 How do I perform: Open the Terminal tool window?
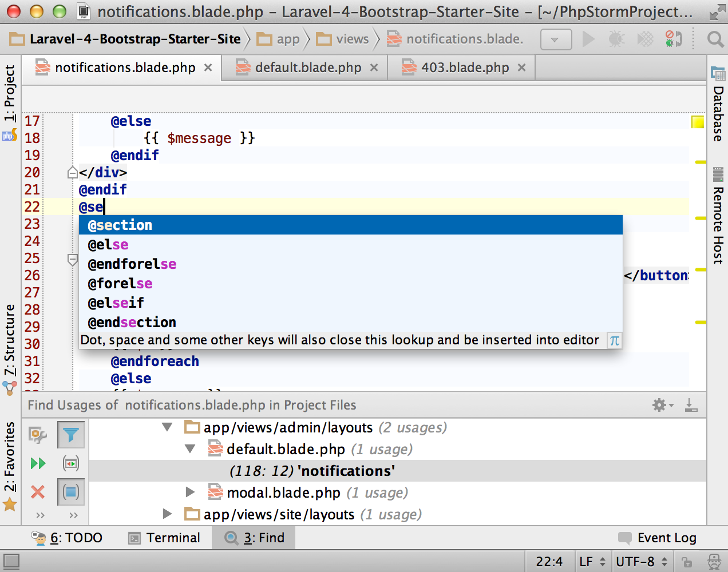coord(164,538)
